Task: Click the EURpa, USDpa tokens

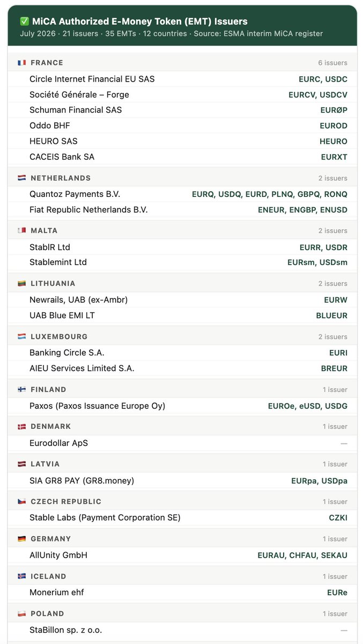Action: click(320, 481)
